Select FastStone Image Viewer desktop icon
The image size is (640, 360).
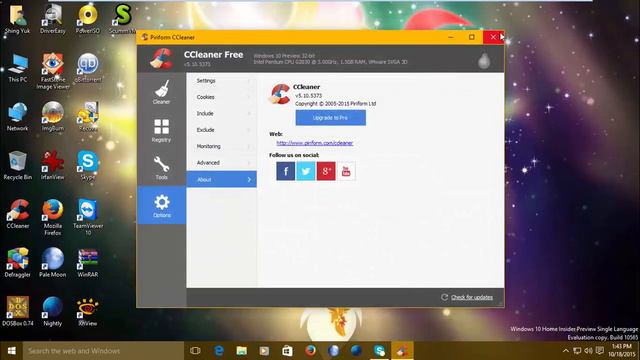[53, 71]
